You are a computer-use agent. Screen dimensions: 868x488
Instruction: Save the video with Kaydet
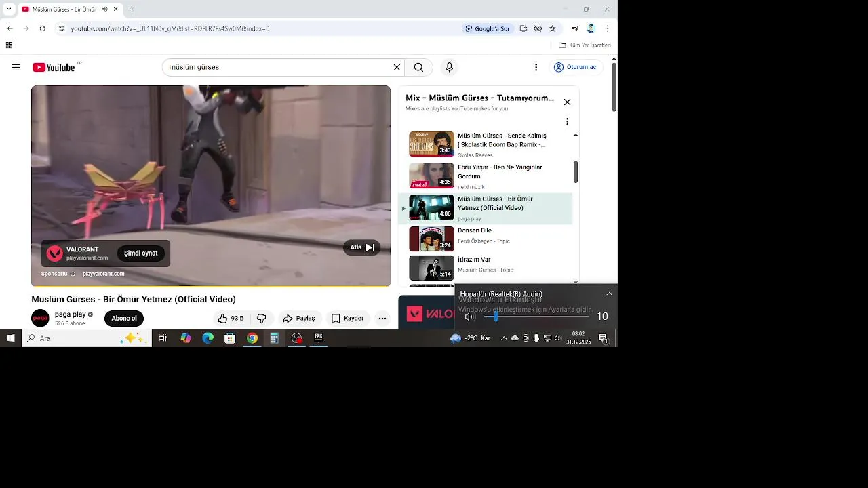(x=347, y=318)
